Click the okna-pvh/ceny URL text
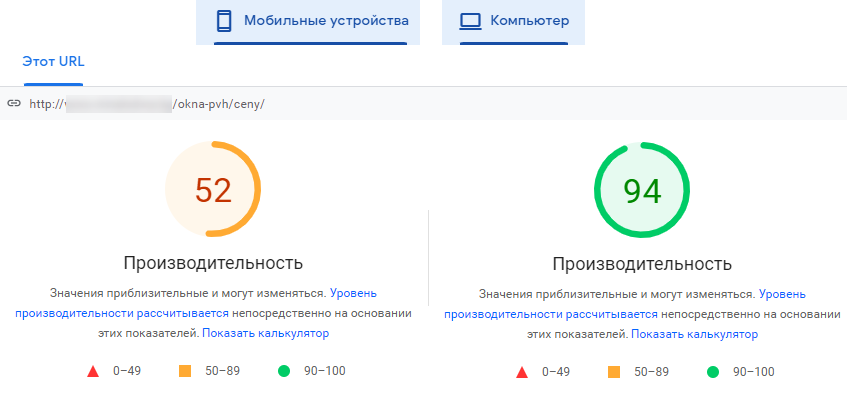847x398 pixels. click(x=147, y=104)
